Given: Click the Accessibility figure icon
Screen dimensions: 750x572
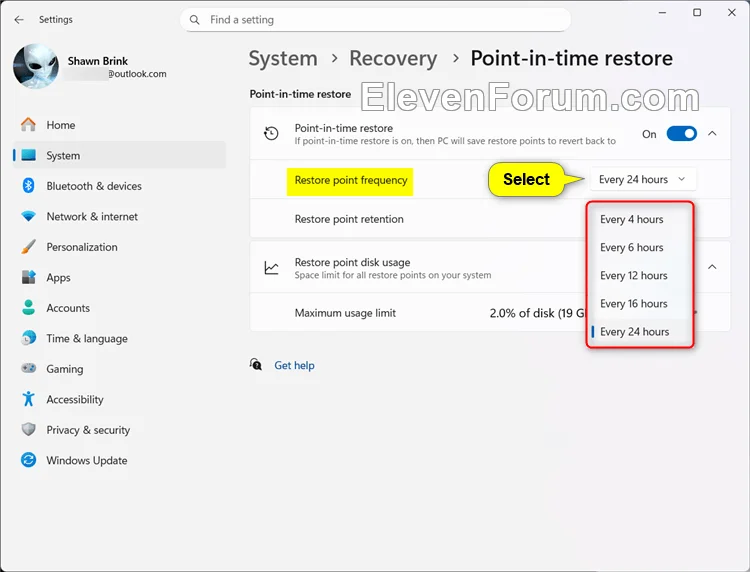Looking at the screenshot, I should pyautogui.click(x=28, y=399).
